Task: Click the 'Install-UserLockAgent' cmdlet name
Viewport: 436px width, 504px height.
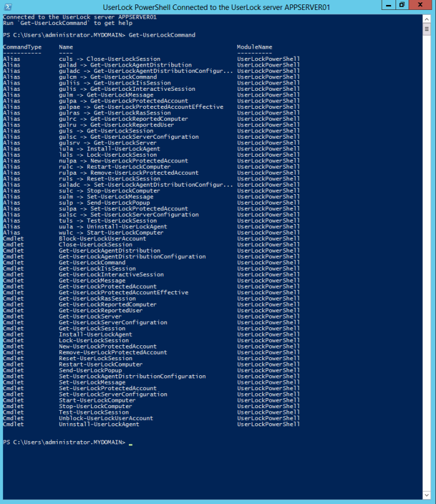Action: coord(95,335)
